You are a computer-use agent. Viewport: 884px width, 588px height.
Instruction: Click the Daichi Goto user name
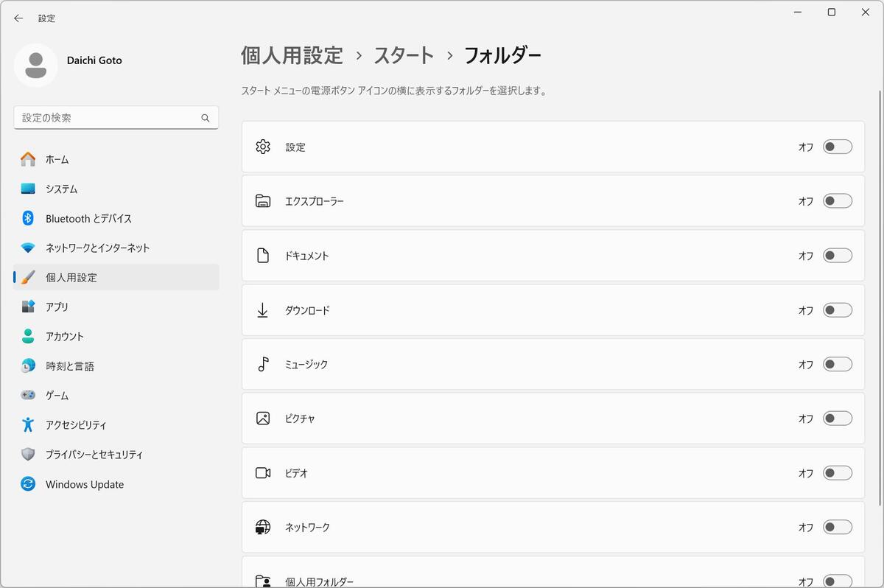point(94,60)
